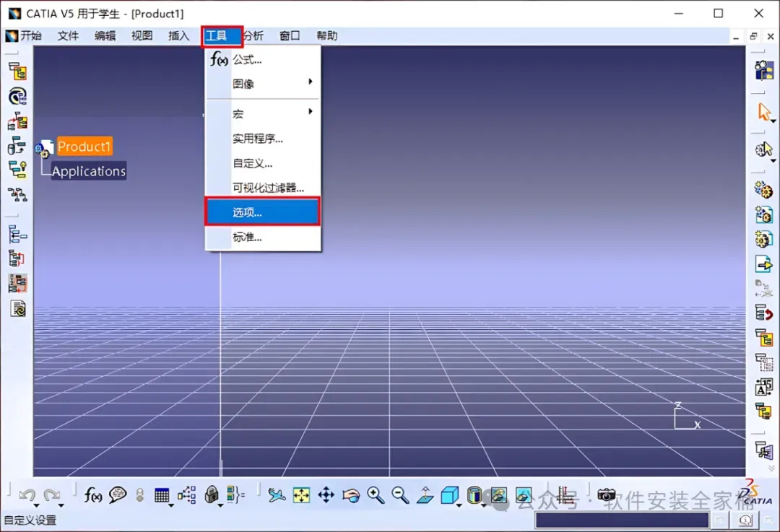Open the 帮助 menu

click(327, 36)
